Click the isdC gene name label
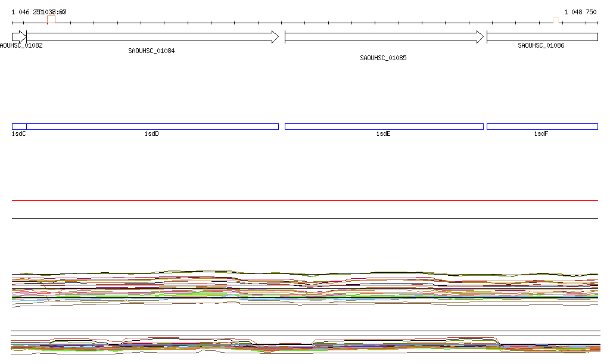Screen dimensions: 610x364 (x=19, y=134)
